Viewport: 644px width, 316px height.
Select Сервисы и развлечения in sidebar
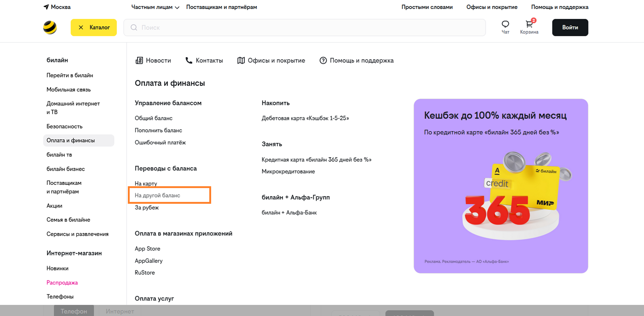click(78, 234)
